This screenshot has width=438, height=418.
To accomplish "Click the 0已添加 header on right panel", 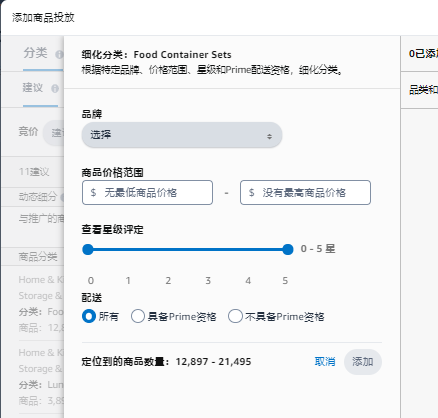I will (423, 54).
